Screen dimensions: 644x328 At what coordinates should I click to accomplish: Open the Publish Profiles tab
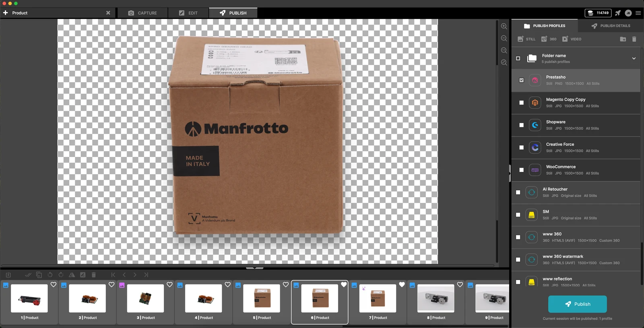(x=545, y=26)
